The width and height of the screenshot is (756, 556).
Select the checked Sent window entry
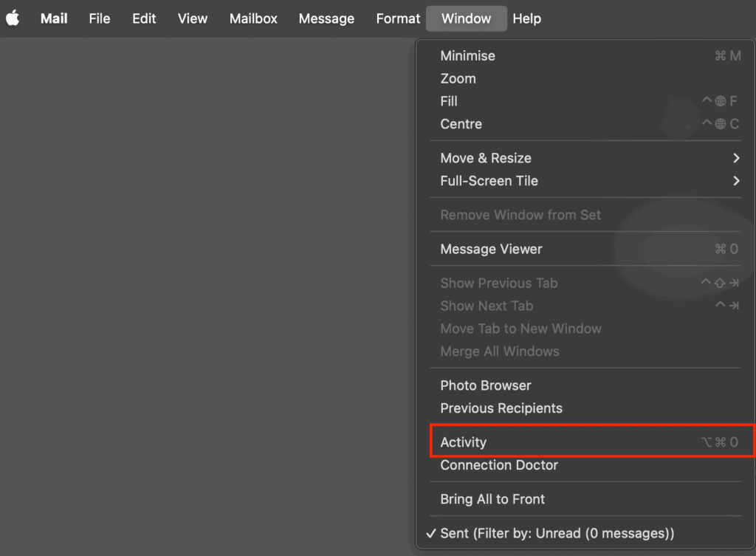pos(585,533)
